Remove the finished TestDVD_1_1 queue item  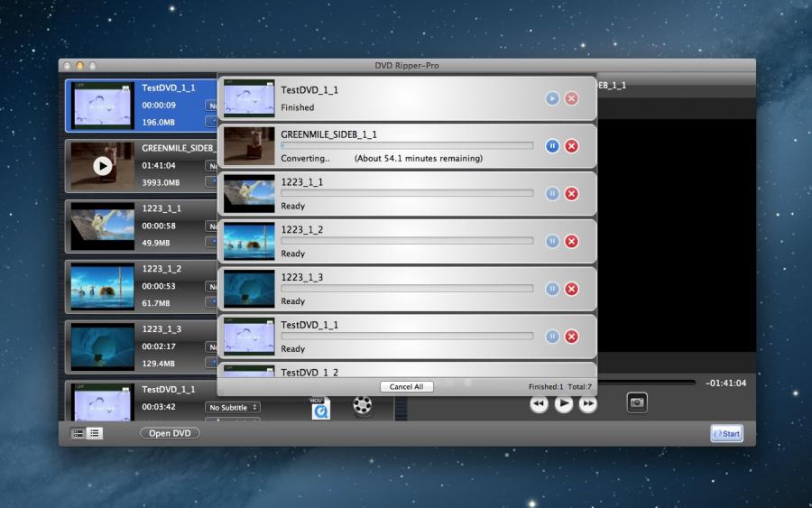(571, 98)
